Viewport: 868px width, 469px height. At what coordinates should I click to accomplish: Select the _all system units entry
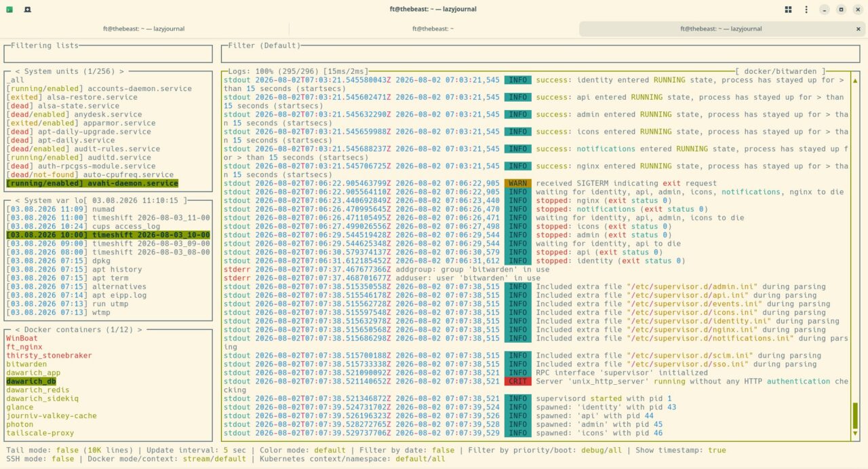point(15,80)
